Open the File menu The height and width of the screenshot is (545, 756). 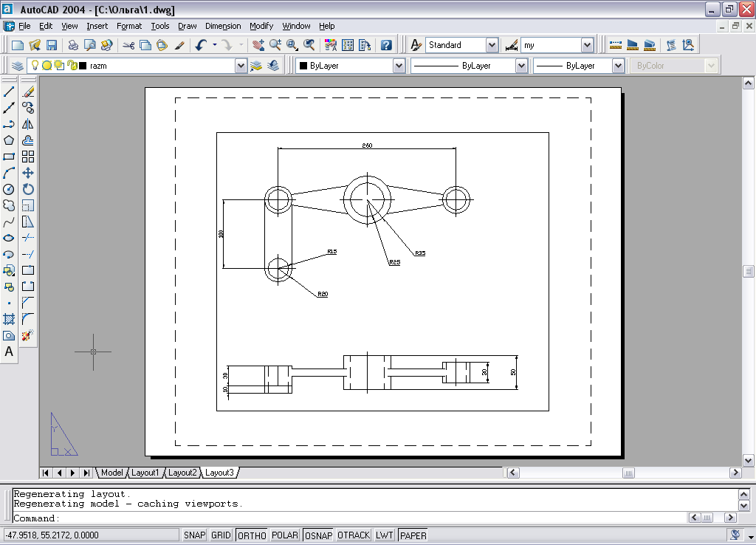pyautogui.click(x=24, y=26)
